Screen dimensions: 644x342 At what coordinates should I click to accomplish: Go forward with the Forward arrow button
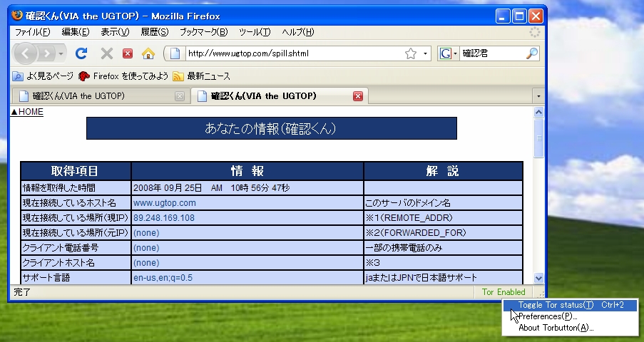tap(47, 53)
